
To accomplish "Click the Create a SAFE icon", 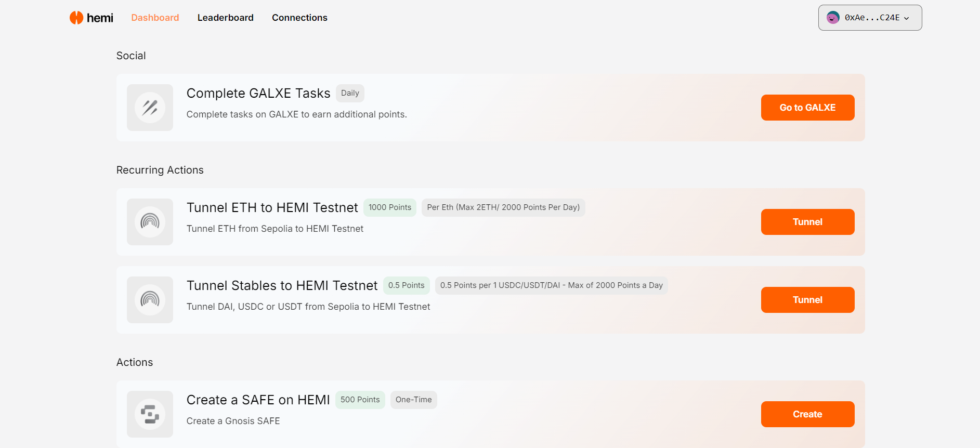I will [150, 414].
